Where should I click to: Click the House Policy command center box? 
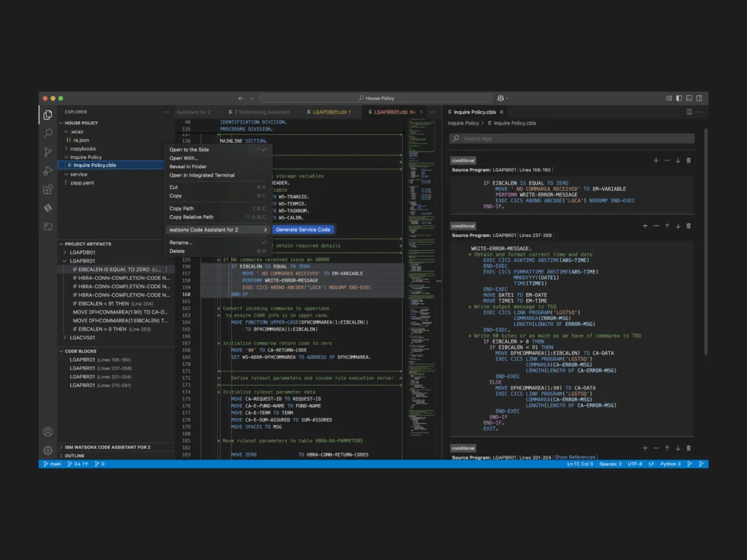pos(376,98)
